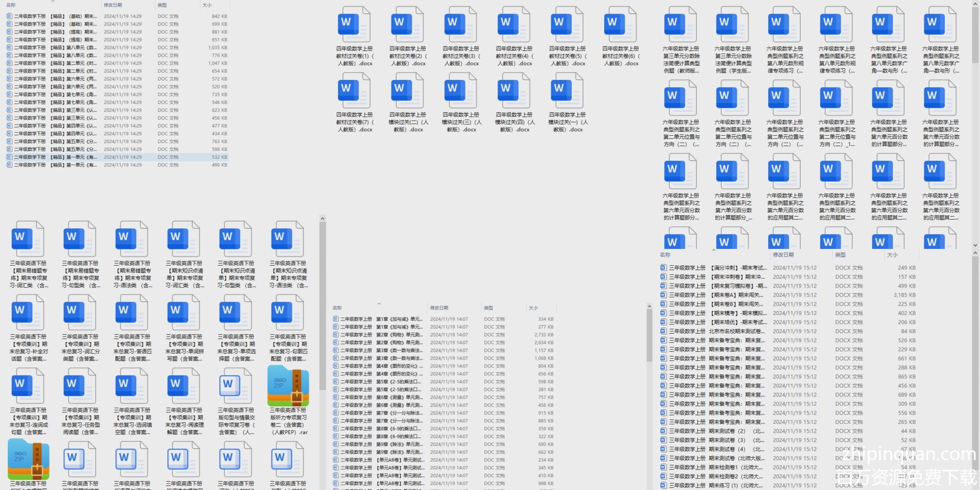Select 四年级数学上册 模块过关(四) document icon
This screenshot has width=980, height=490.
point(514,91)
